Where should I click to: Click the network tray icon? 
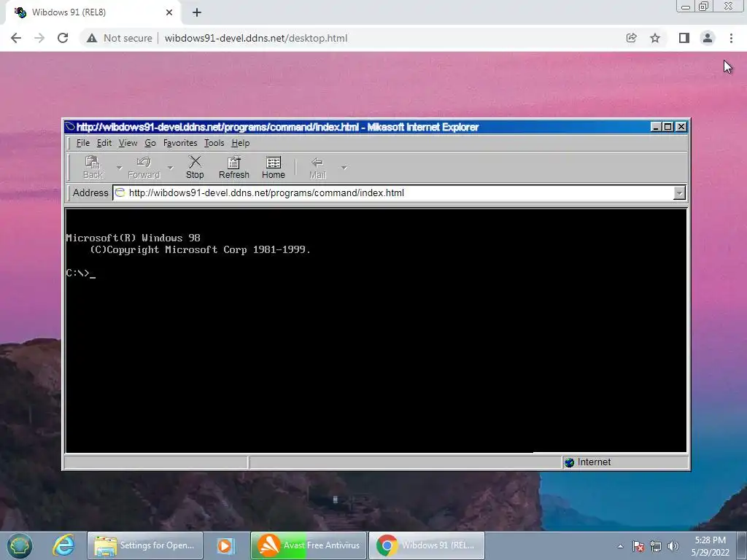656,546
